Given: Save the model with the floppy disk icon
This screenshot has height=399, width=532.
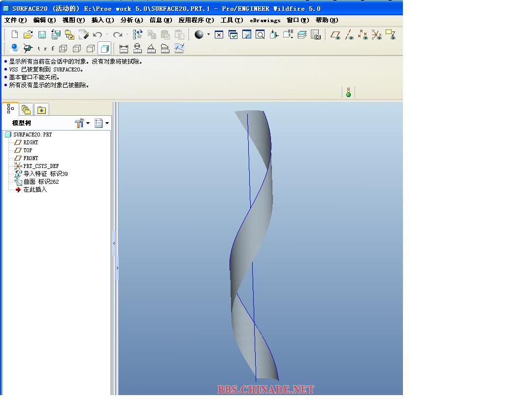Looking at the screenshot, I should point(42,34).
